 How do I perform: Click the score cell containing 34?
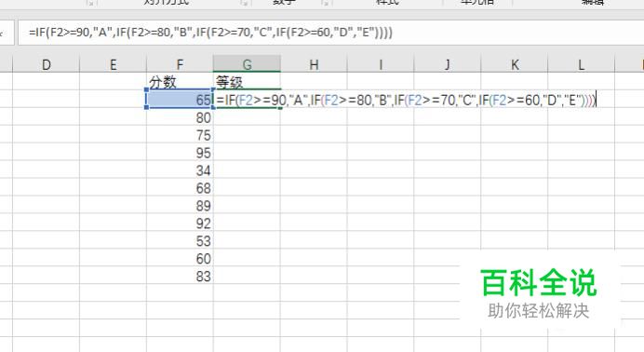tap(180, 170)
